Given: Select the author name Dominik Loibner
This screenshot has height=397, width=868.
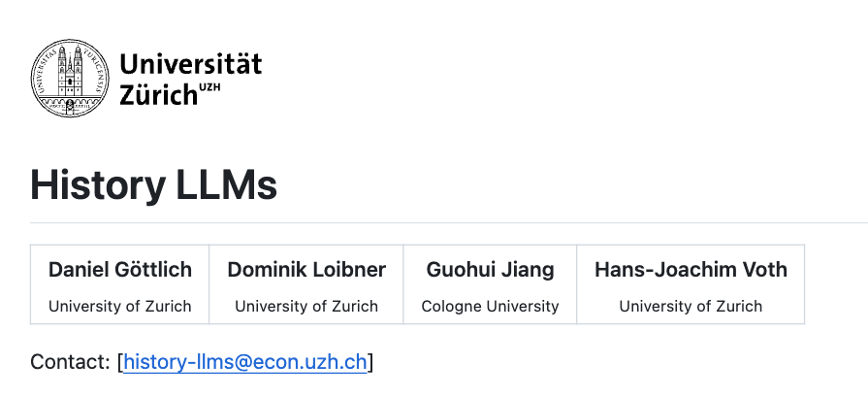Looking at the screenshot, I should (306, 269).
